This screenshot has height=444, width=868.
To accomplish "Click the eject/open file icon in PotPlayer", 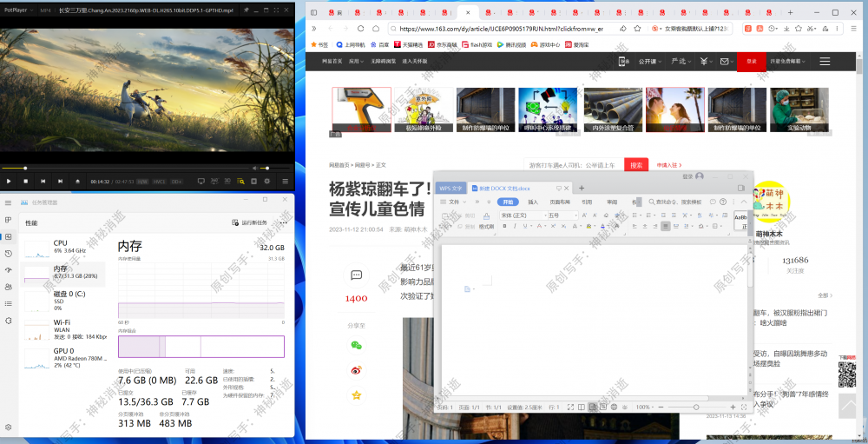I will [x=79, y=181].
